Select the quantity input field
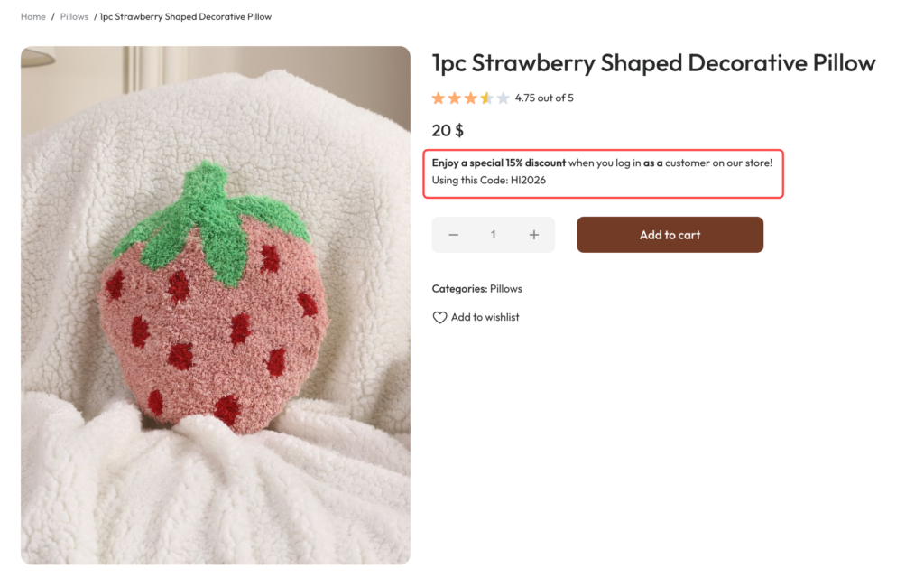This screenshot has height=578, width=924. 493,234
